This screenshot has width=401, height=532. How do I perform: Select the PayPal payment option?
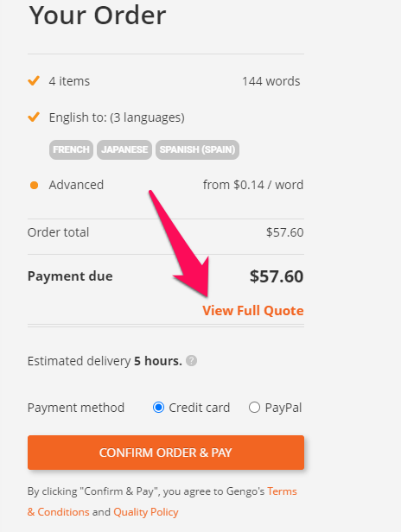coord(254,407)
